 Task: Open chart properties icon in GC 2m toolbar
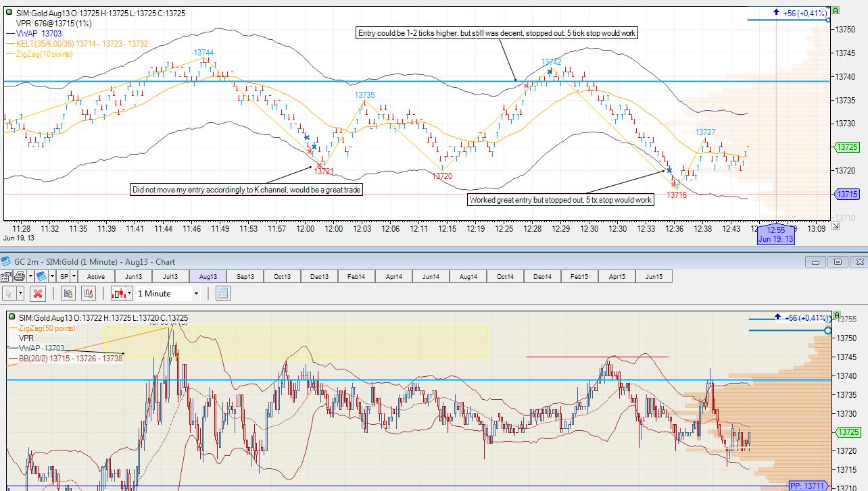tap(6, 276)
